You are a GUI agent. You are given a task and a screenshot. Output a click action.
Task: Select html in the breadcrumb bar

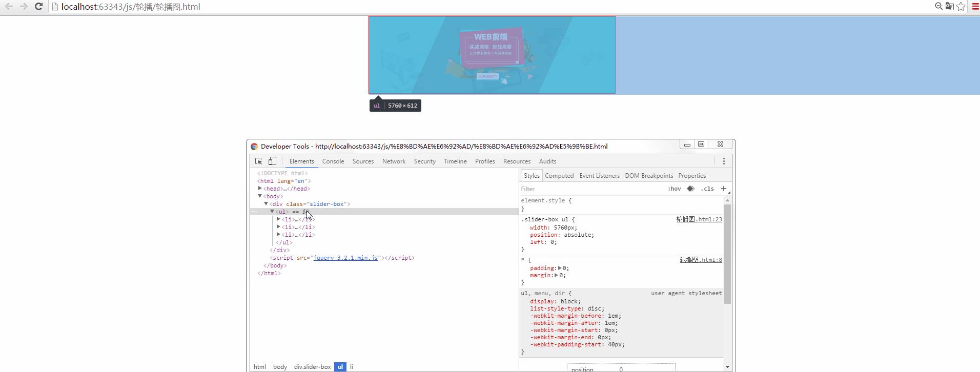tap(260, 367)
